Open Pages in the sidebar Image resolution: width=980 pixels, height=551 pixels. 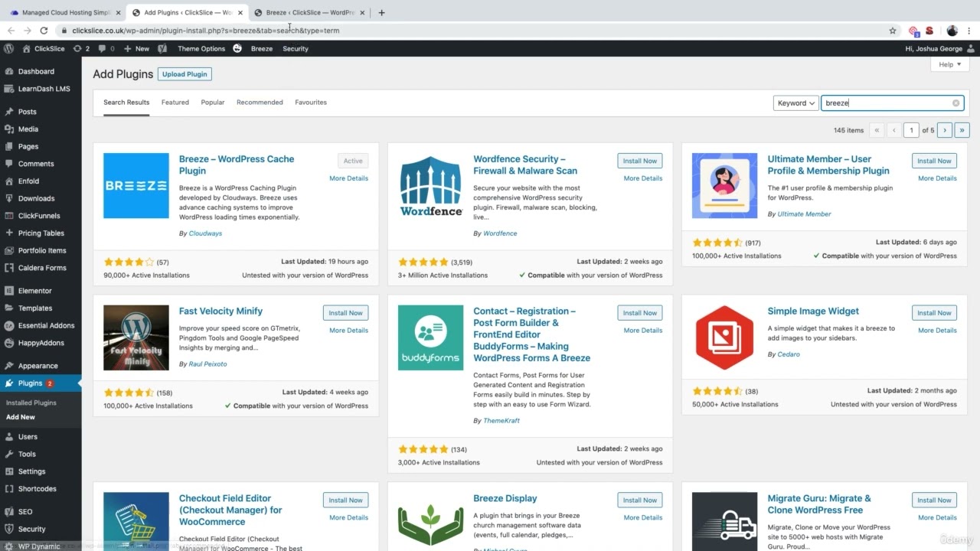click(28, 146)
